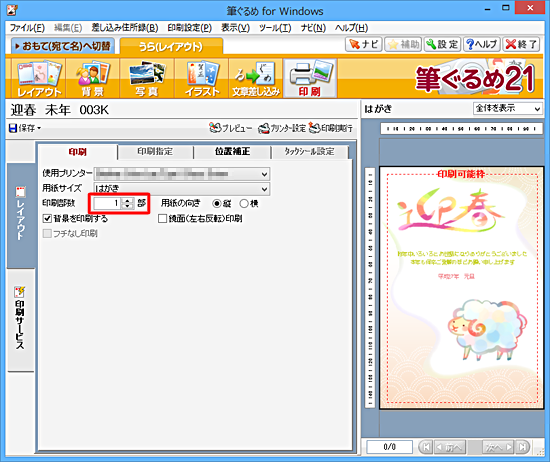Screen dimensions: 550x462
Task: Click the 印刷部数 copies input field
Action: coord(107,203)
